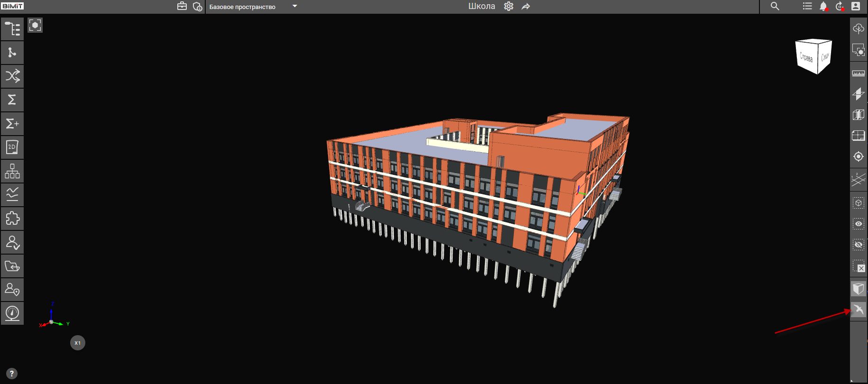Image resolution: width=868 pixels, height=384 pixels.
Task: Activate the section plane tool
Action: (x=859, y=94)
